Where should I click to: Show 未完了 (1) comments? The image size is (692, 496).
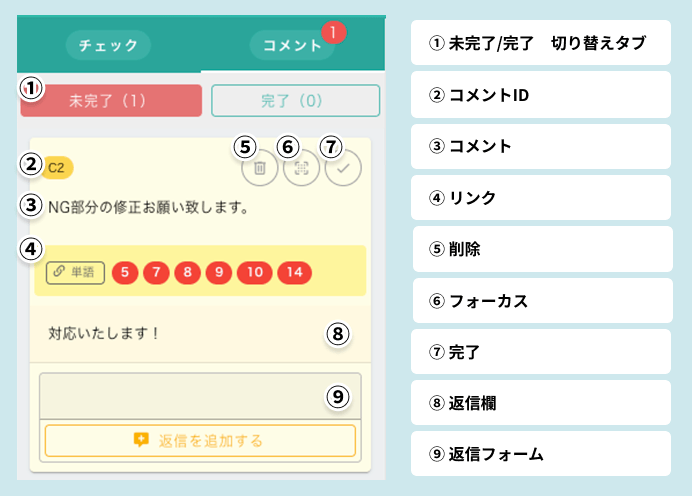pyautogui.click(x=111, y=101)
